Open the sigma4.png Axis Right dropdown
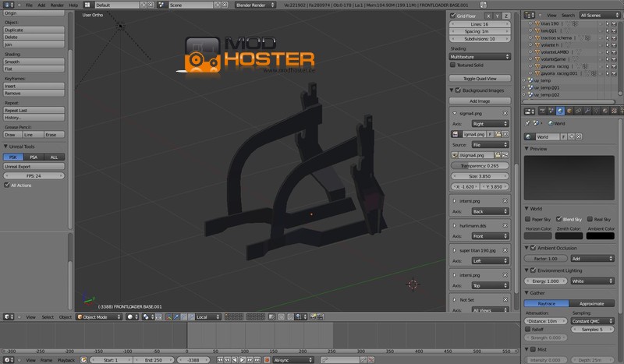 pos(490,124)
